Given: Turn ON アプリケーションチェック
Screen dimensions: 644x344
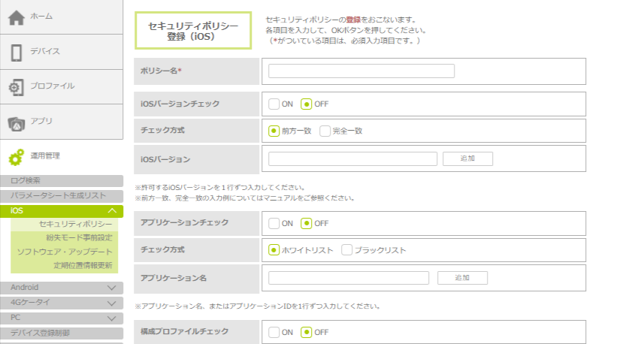Looking at the screenshot, I should point(274,223).
